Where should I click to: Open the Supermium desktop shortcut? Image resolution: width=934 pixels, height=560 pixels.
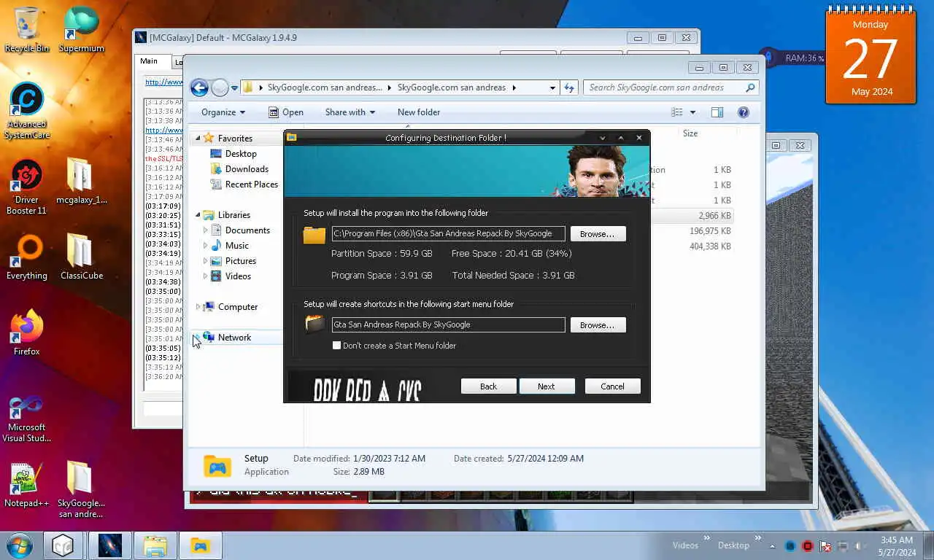click(x=82, y=29)
